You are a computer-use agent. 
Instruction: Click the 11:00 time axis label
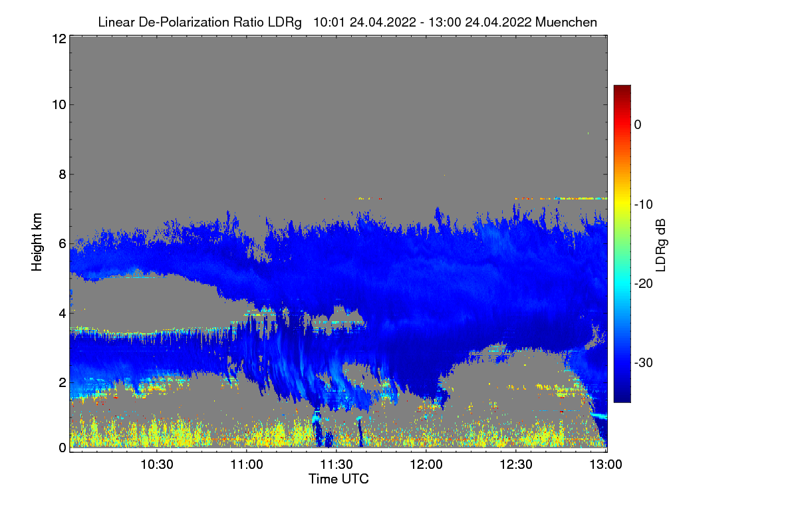coord(247,464)
